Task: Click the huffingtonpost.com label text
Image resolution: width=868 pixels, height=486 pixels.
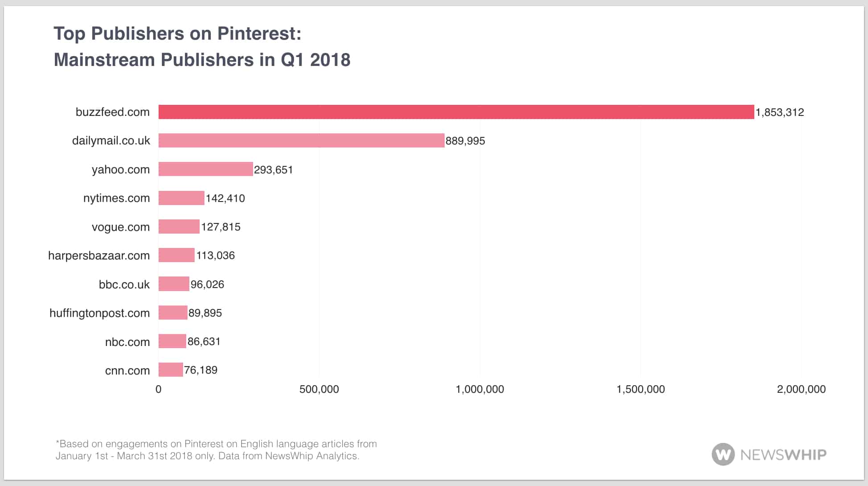Action: coord(99,313)
